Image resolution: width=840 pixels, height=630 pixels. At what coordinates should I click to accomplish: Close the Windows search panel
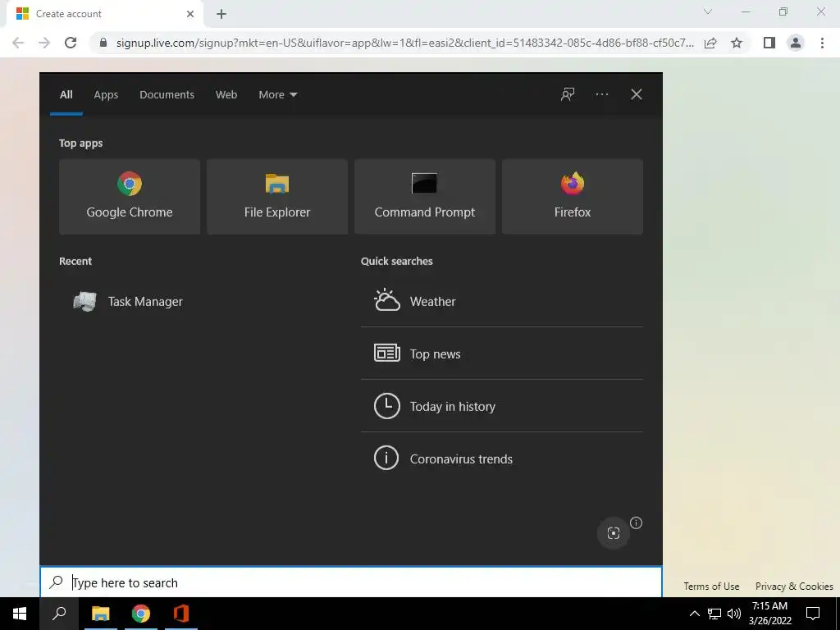pyautogui.click(x=637, y=95)
